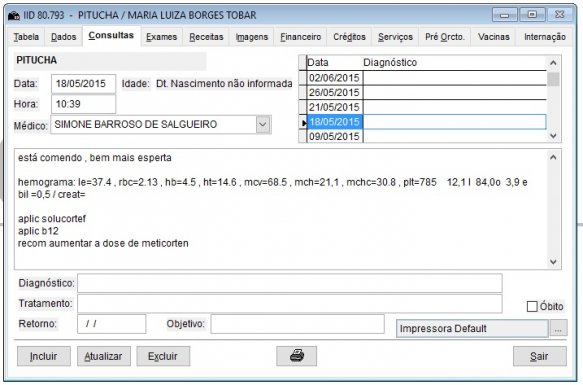Click the printer icon button
Image resolution: width=583 pixels, height=385 pixels.
point(296,356)
